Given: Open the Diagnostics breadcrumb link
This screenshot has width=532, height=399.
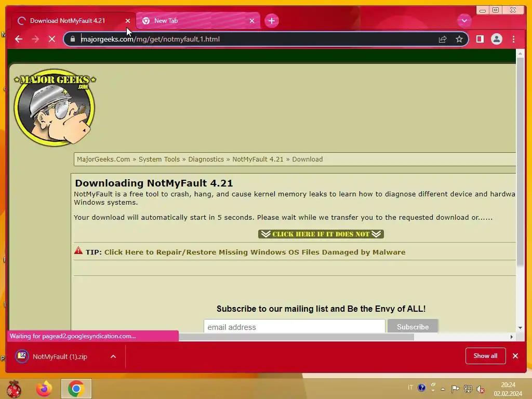Looking at the screenshot, I should (x=206, y=159).
